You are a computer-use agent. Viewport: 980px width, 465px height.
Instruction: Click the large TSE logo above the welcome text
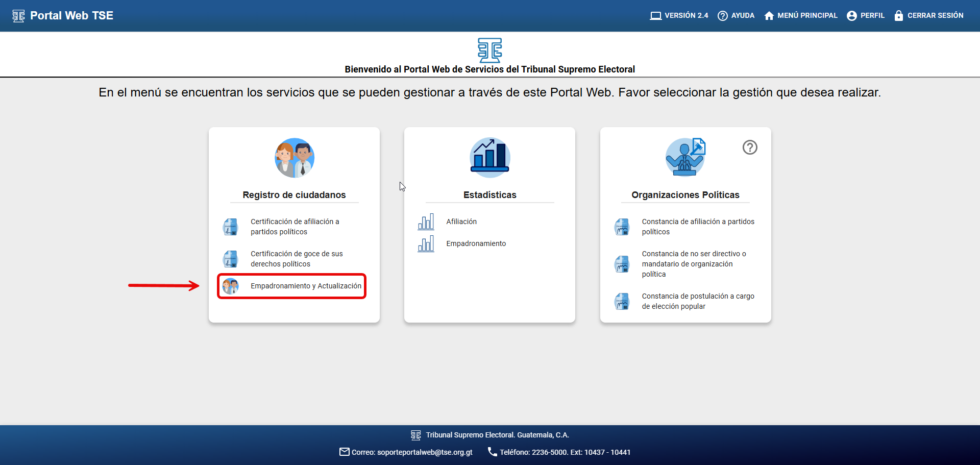coord(490,50)
